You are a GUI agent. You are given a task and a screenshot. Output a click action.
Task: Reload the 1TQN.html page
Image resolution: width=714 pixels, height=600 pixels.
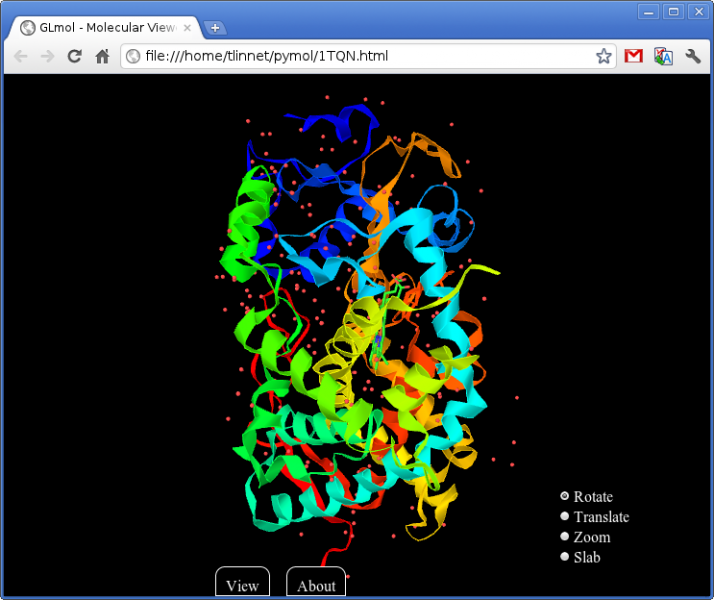[74, 56]
